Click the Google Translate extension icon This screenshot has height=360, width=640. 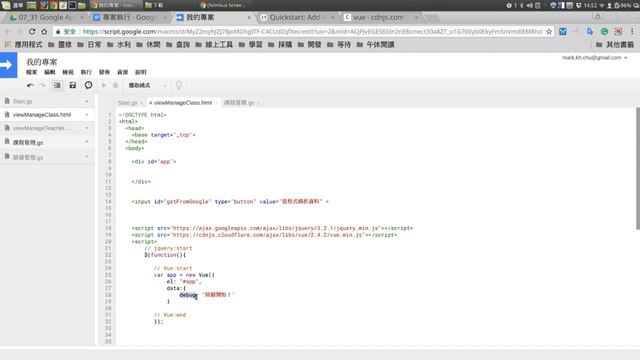pyautogui.click(x=590, y=31)
